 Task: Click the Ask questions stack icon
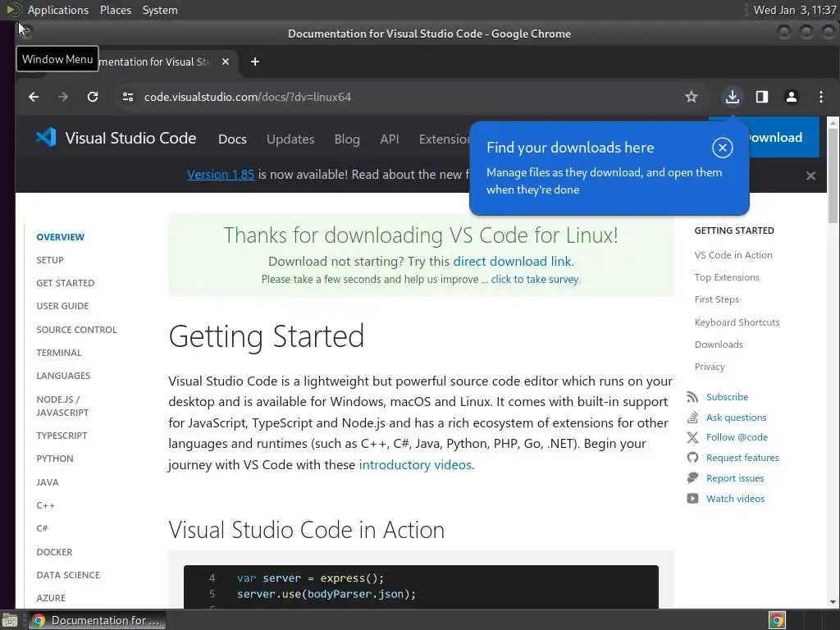[x=692, y=418]
